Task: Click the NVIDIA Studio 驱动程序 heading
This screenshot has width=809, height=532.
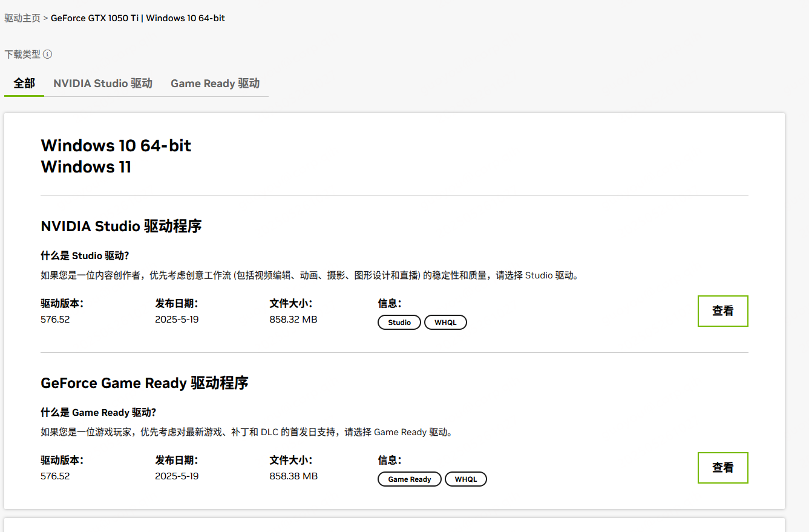Action: pyautogui.click(x=121, y=226)
